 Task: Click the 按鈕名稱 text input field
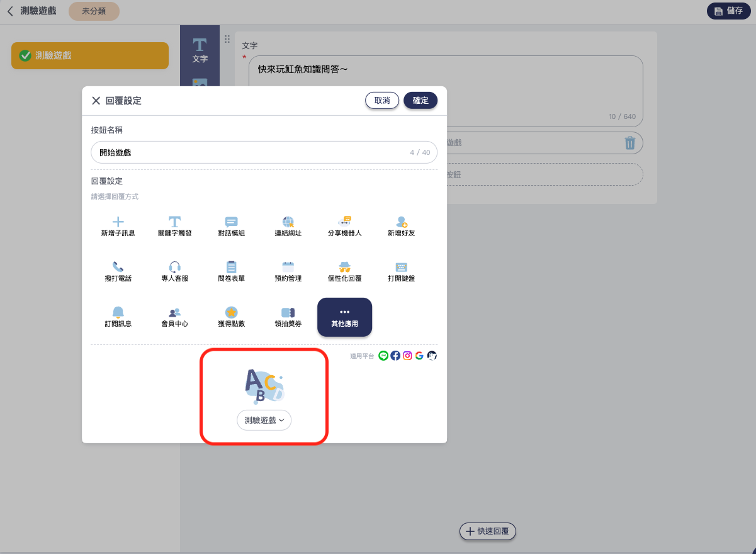pyautogui.click(x=252, y=152)
